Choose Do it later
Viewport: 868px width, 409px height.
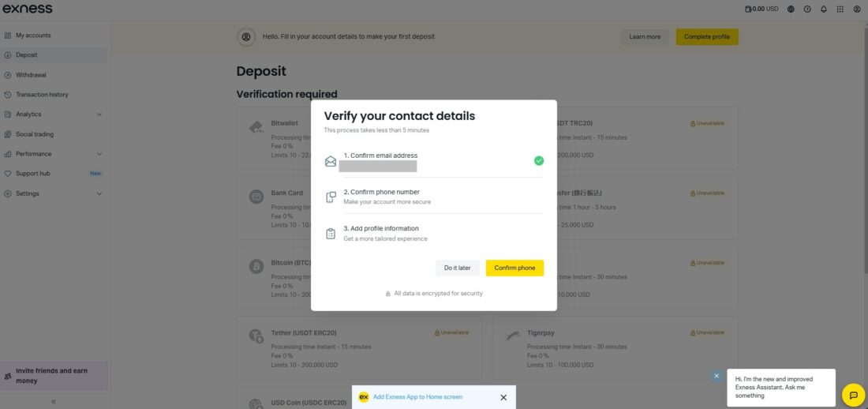click(x=457, y=268)
